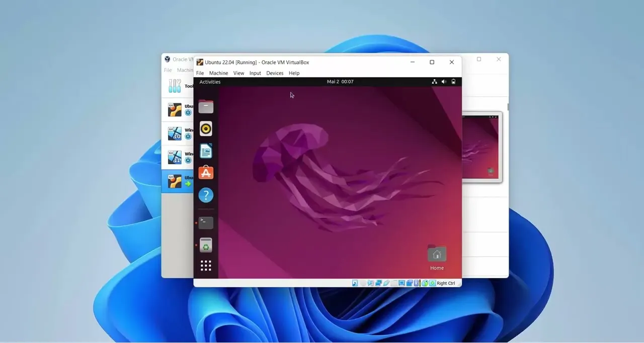The height and width of the screenshot is (343, 644).
Task: Show Applications grid in the dock
Action: point(206,265)
